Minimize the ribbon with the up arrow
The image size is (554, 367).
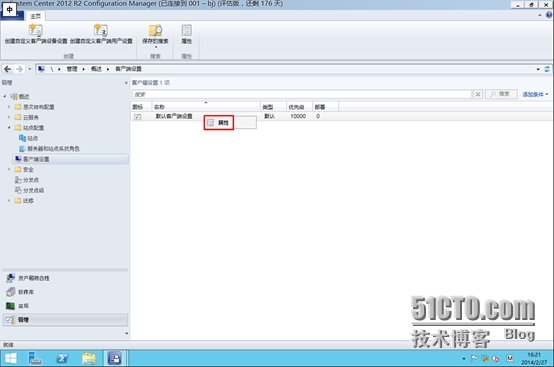540,15
